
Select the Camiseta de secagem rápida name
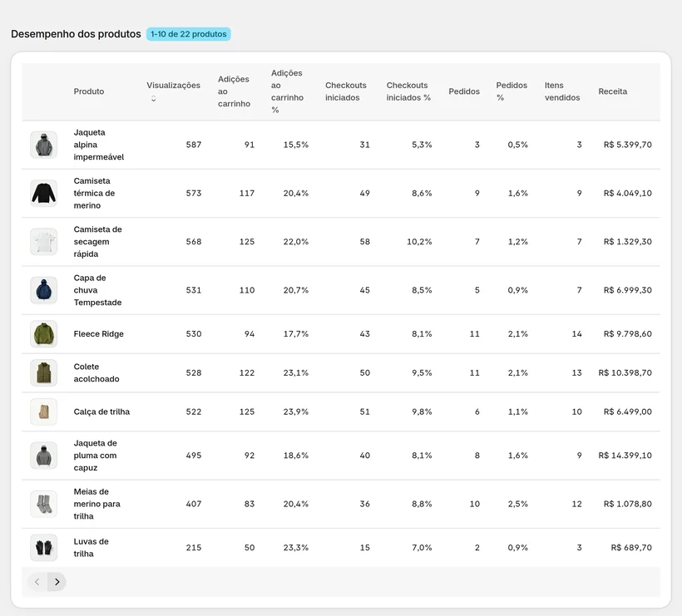[x=97, y=242]
